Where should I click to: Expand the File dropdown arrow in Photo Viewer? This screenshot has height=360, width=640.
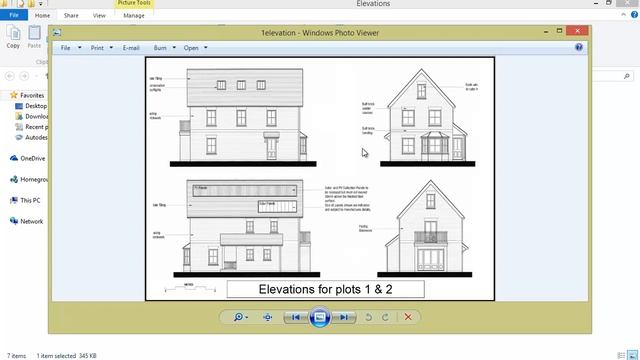click(x=80, y=48)
